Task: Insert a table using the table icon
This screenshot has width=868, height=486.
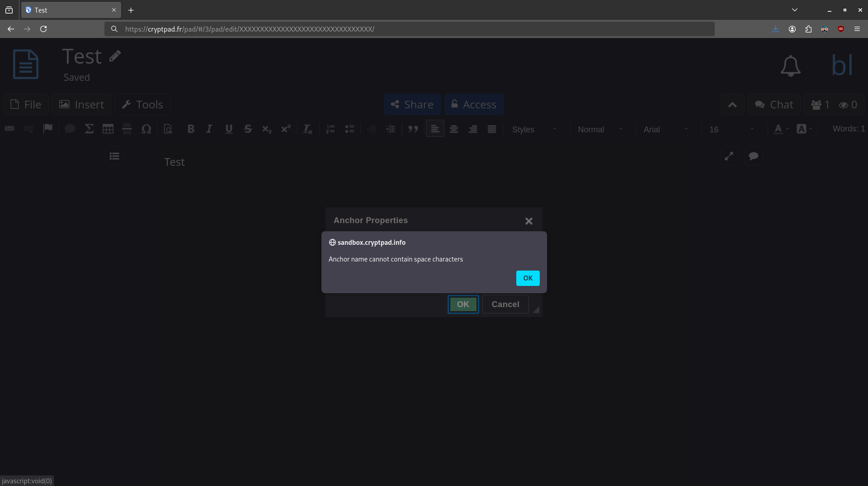Action: point(108,129)
